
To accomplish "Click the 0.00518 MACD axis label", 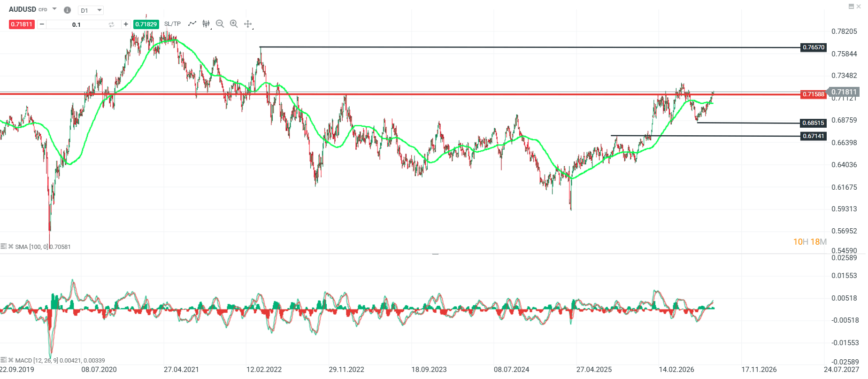I will click(x=845, y=298).
